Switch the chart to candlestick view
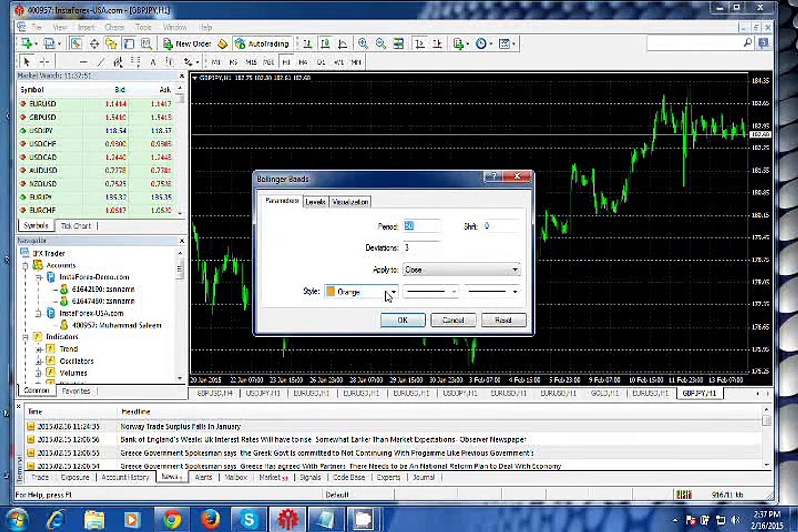 325,43
